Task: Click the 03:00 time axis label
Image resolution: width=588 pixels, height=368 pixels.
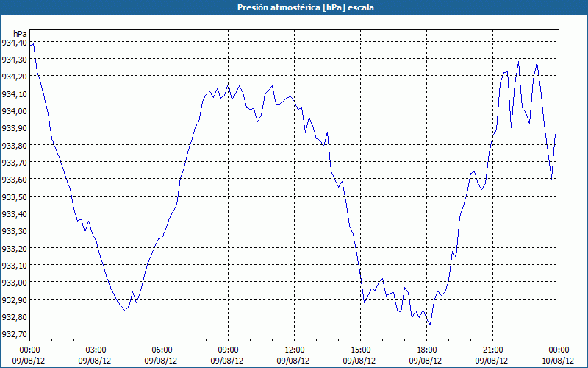Action: tap(96, 350)
